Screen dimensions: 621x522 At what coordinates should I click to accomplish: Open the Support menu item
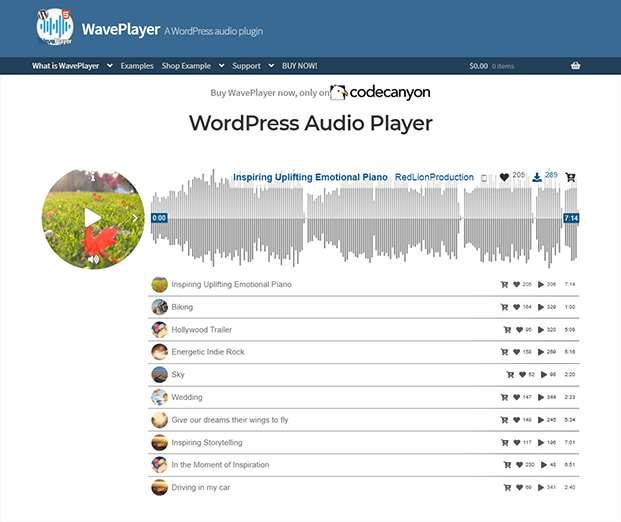point(246,66)
